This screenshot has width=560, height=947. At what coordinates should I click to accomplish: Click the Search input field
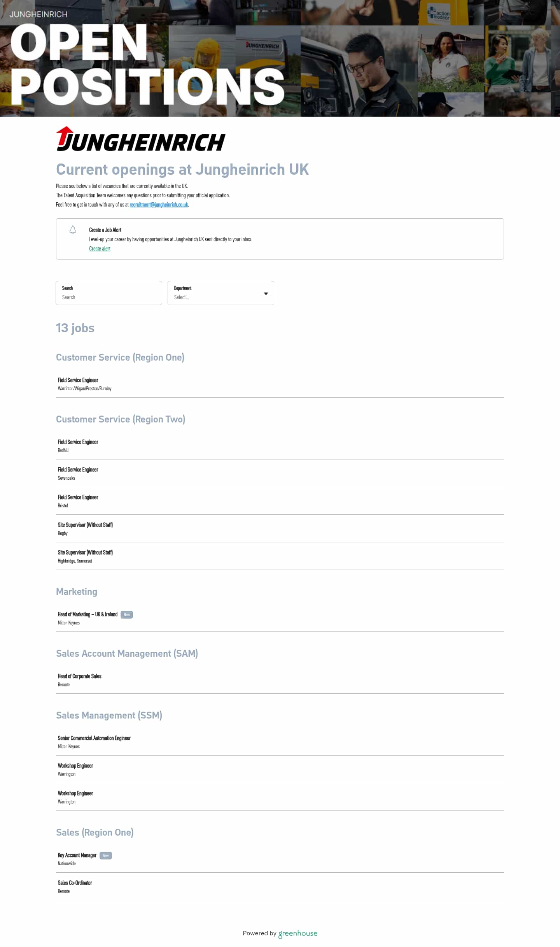tap(109, 297)
